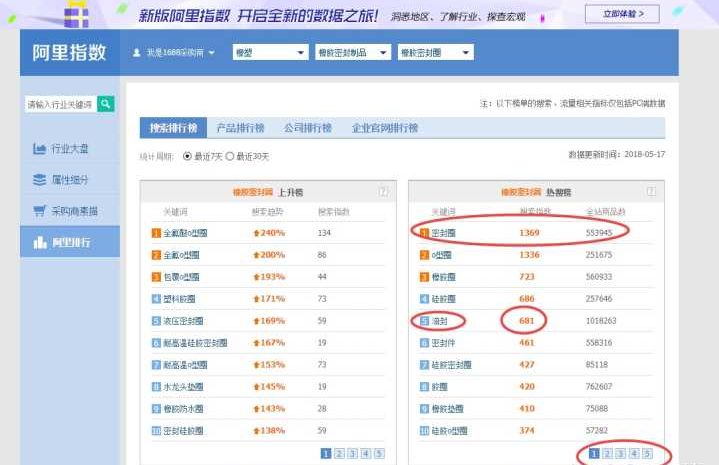Image resolution: width=719 pixels, height=465 pixels.
Task: Go to page 5 of 热搜榜
Action: 647,454
